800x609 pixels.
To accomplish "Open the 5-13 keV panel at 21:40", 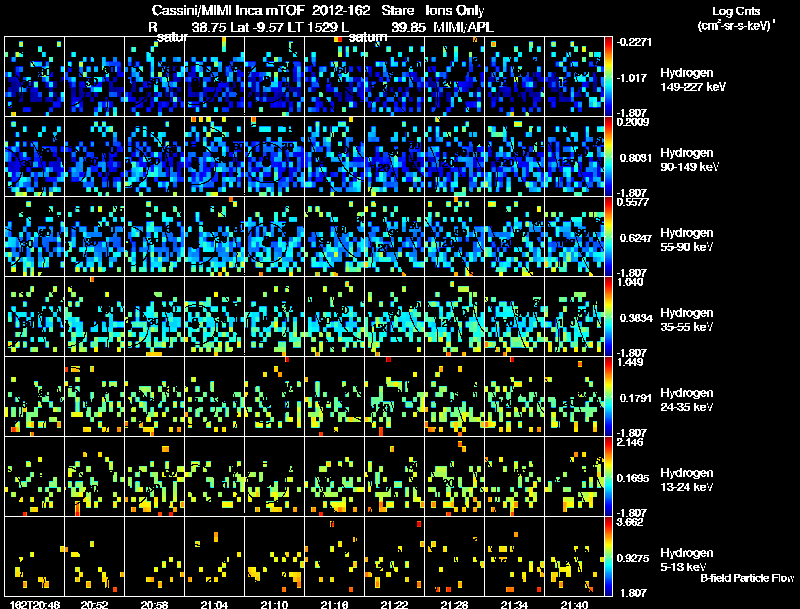I will pyautogui.click(x=574, y=557).
